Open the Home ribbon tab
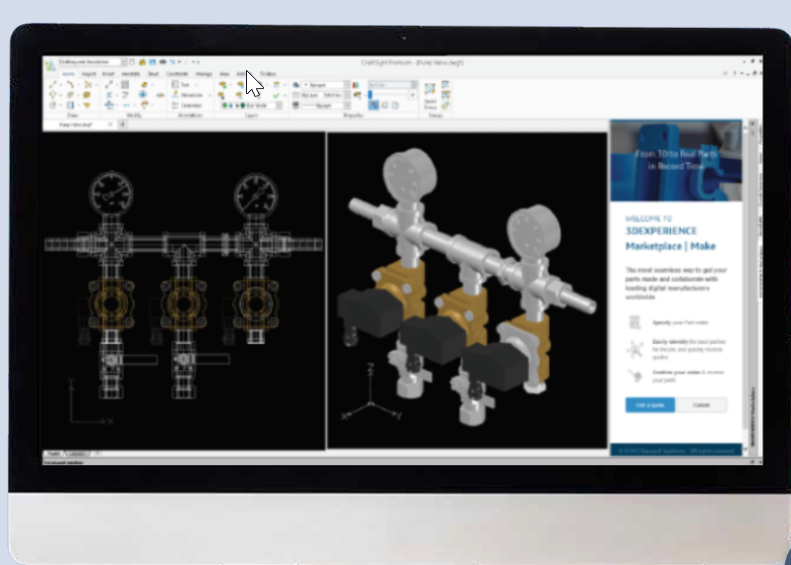Viewport: 791px width, 565px height. 69,74
